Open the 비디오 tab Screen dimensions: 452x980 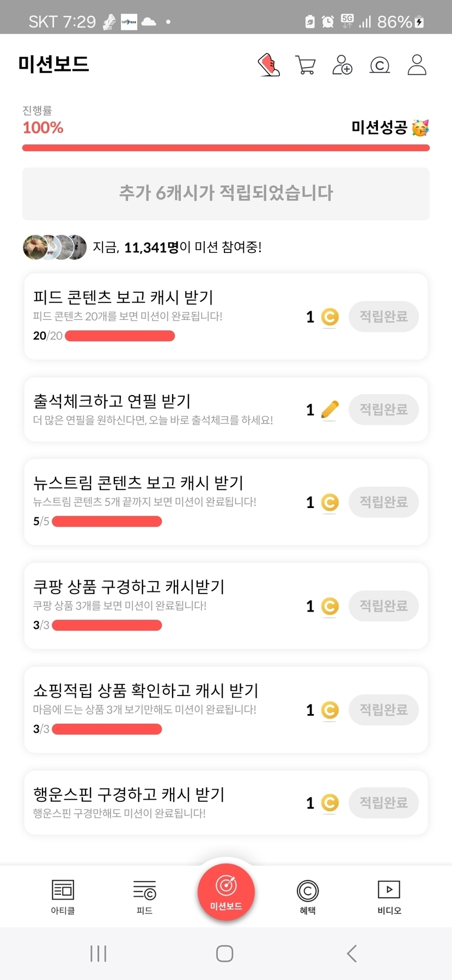(389, 897)
